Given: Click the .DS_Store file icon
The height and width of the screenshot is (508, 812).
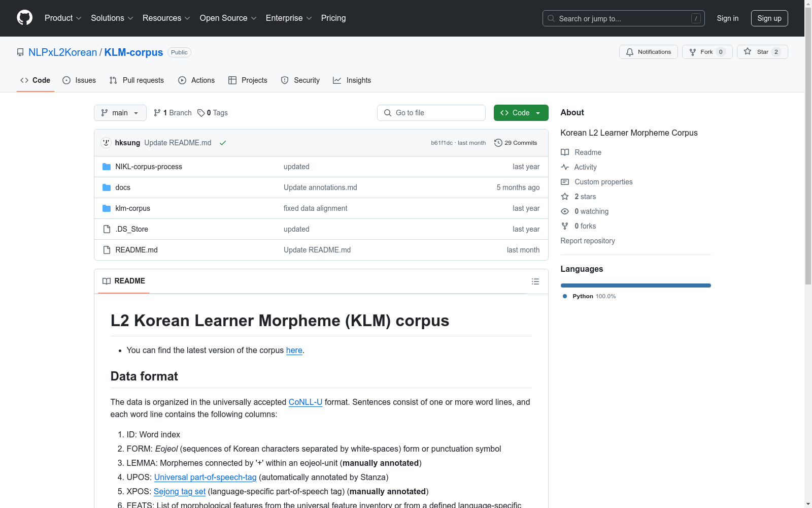Looking at the screenshot, I should click(107, 229).
